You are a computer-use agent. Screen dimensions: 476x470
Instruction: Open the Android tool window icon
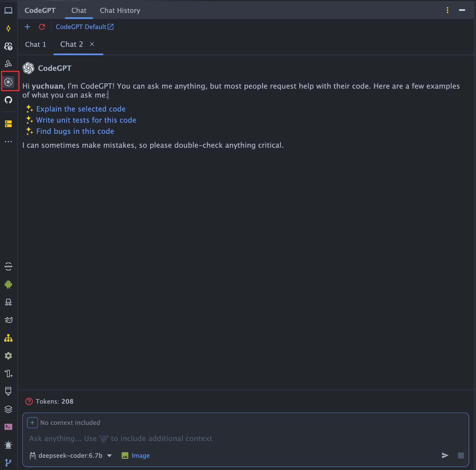pyautogui.click(x=8, y=284)
